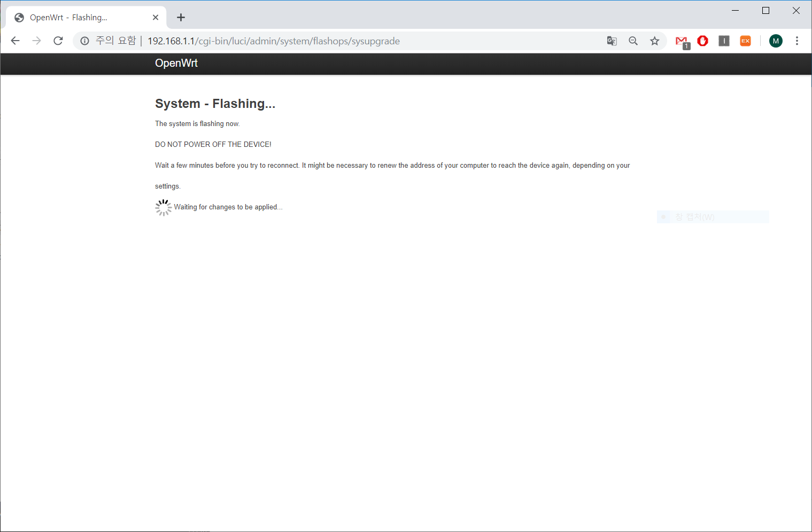Maximize the browser window
Screen dimensions: 812x532
[765, 11]
